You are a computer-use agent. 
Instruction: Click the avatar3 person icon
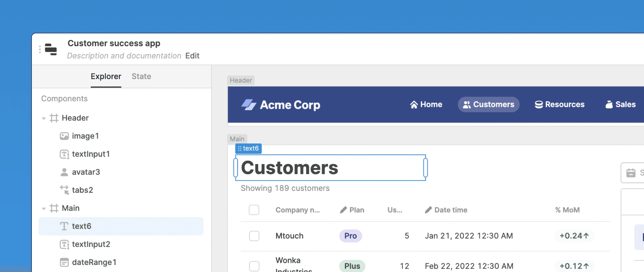pos(64,172)
